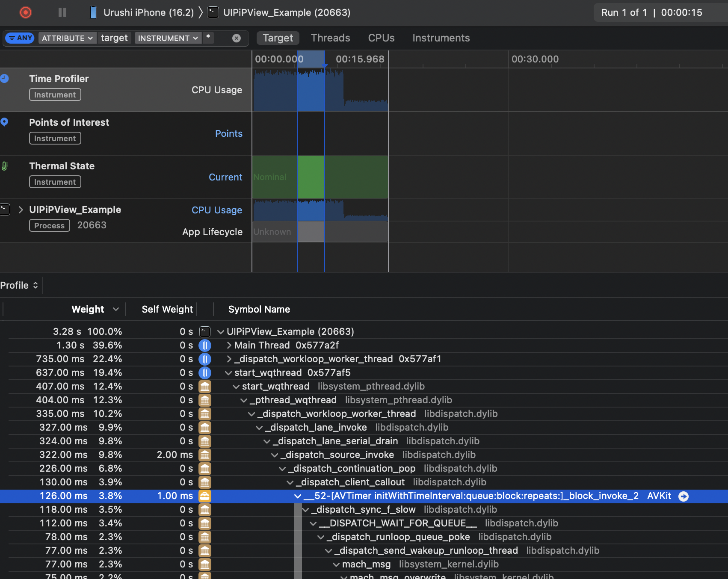Click the Thermal State thermometer icon
The height and width of the screenshot is (579, 728).
click(4, 166)
